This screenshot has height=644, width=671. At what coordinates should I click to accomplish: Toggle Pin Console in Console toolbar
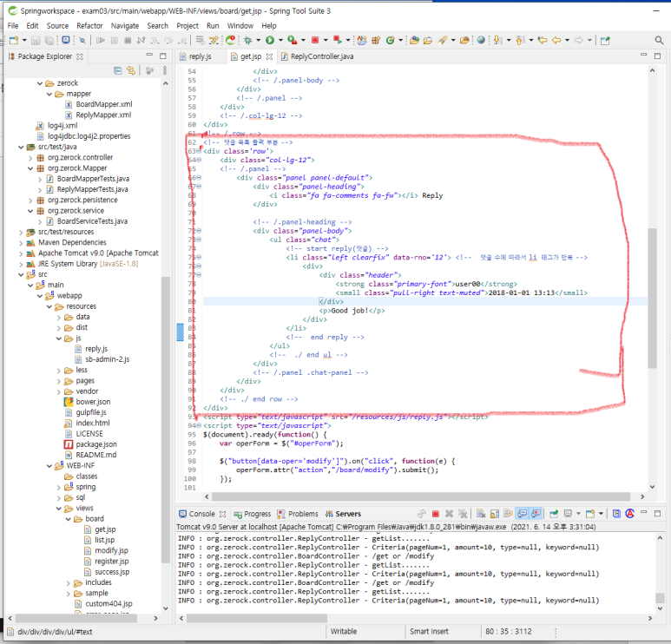point(554,514)
